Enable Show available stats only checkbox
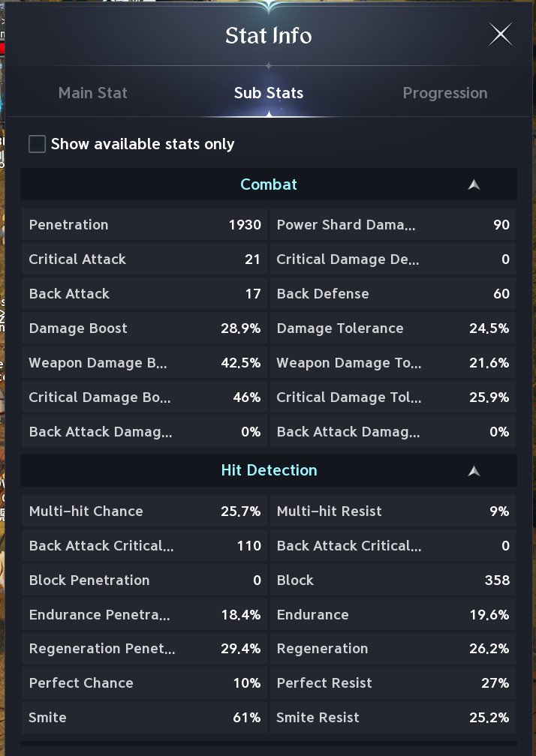 (x=37, y=144)
